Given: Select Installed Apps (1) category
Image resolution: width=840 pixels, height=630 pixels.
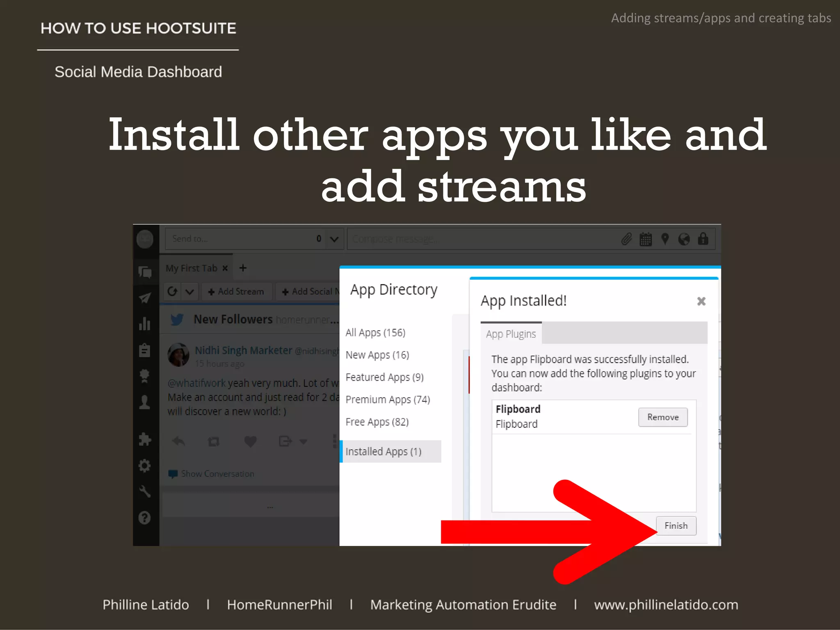Looking at the screenshot, I should pos(391,452).
